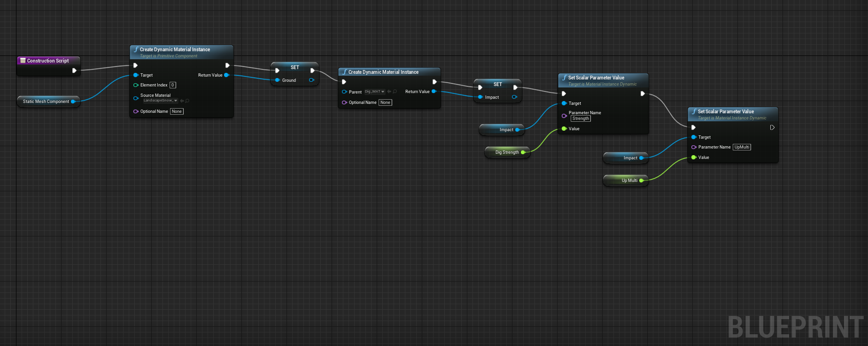Click the UpMulti parameter name field
The image size is (868, 346).
pyautogui.click(x=742, y=147)
